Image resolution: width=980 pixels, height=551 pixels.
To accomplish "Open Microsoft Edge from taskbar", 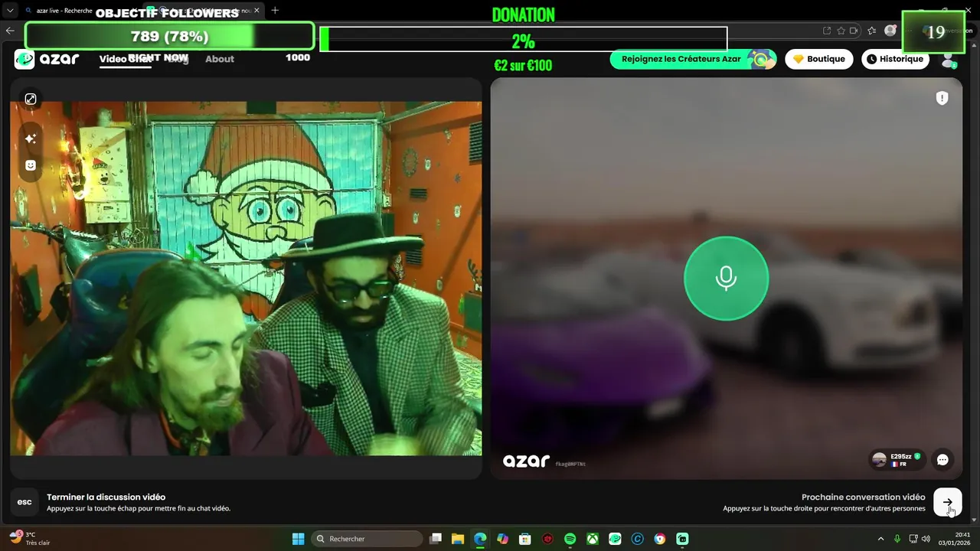I will pos(480,539).
